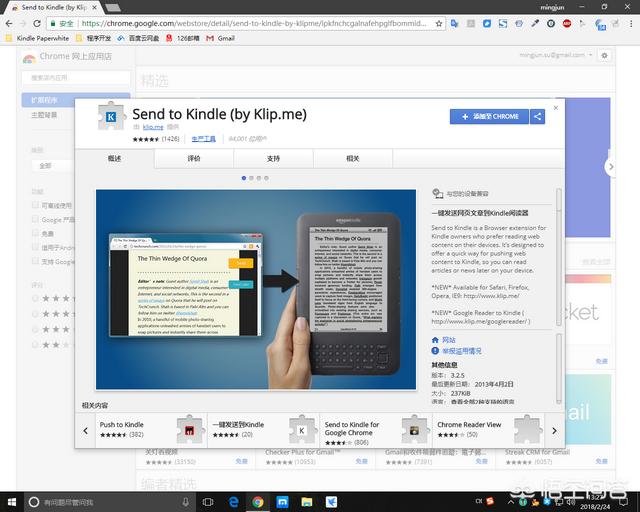Viewport: 640px width, 512px height.
Task: Click the share button next to Add to Chrome
Action: (x=538, y=117)
